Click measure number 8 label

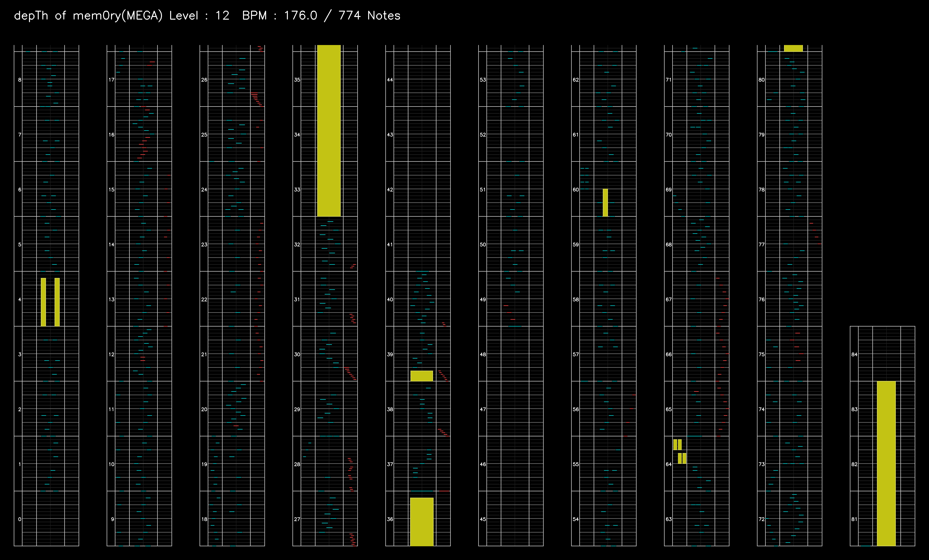20,80
